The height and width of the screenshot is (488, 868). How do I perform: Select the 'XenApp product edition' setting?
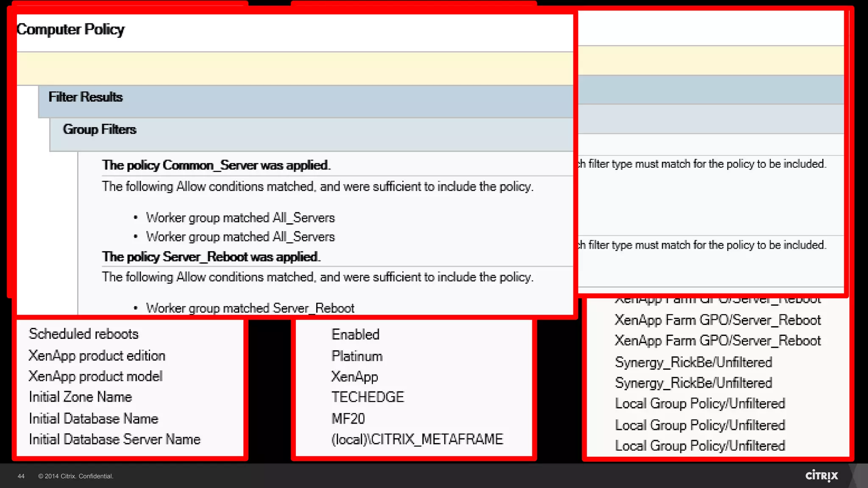coord(97,355)
